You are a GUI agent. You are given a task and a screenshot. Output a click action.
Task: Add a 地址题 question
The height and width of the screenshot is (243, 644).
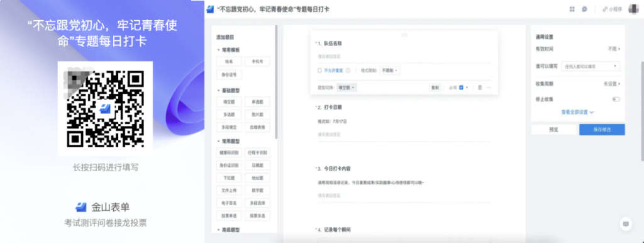(257, 178)
